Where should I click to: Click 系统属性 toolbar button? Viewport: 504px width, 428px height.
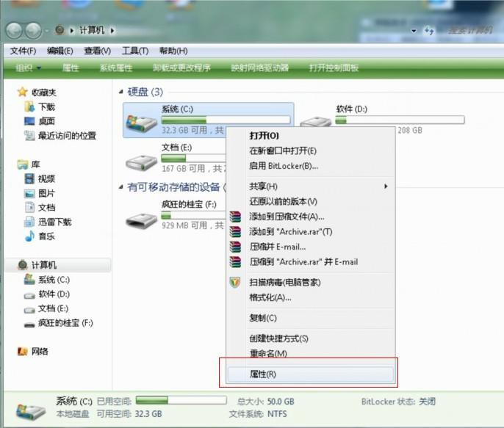point(116,68)
